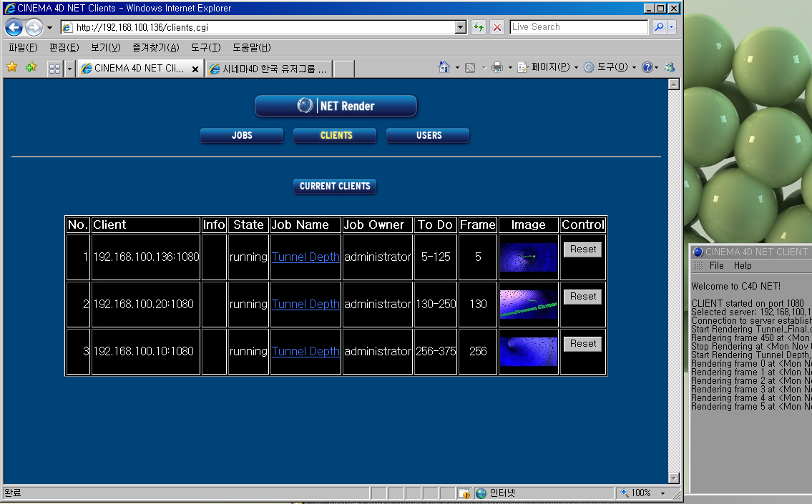Open the recent pages dropdown next to Forward
Image resolution: width=812 pixels, height=504 pixels.
point(49,27)
